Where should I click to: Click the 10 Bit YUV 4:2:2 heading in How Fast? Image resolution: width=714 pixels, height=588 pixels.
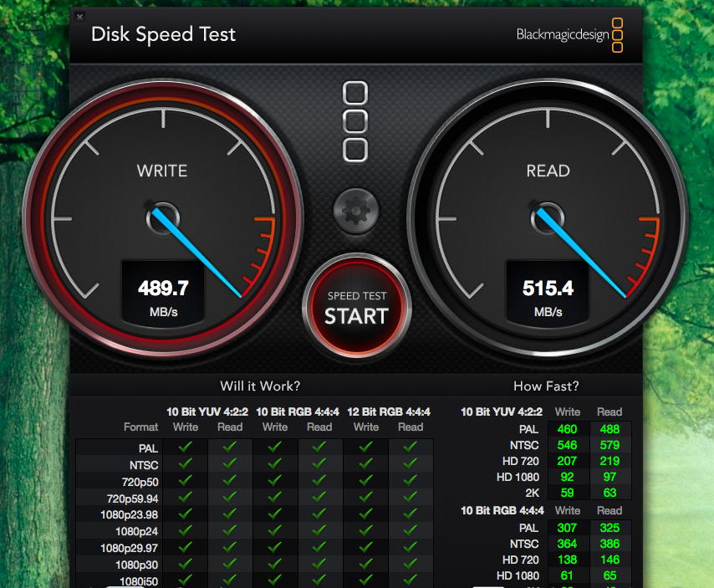502,412
